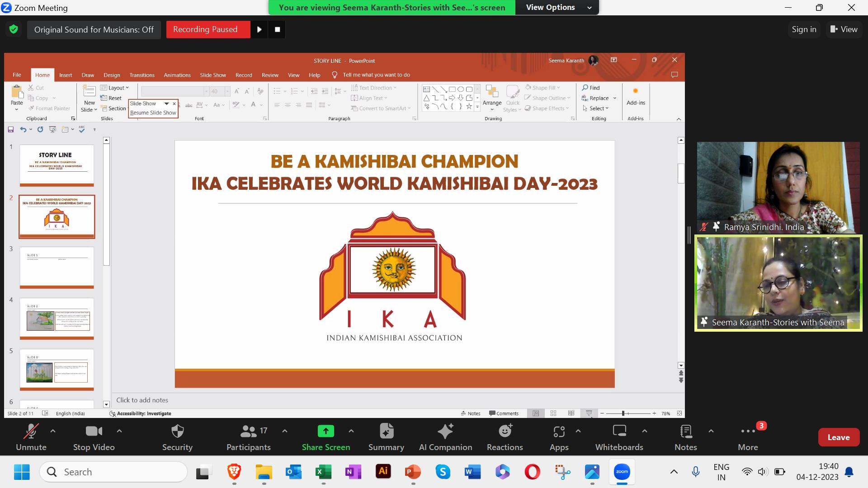This screenshot has width=868, height=488.
Task: Toggle Original Sound for Musicians off button
Action: pyautogui.click(x=94, y=30)
